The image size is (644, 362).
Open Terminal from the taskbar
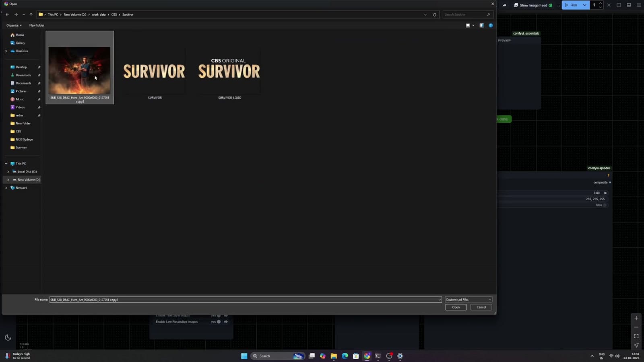point(378,356)
